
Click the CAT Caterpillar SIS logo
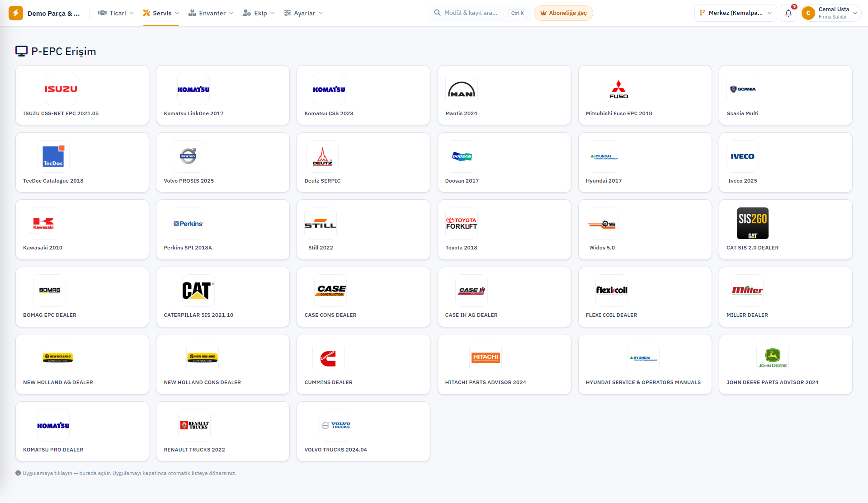198,291
